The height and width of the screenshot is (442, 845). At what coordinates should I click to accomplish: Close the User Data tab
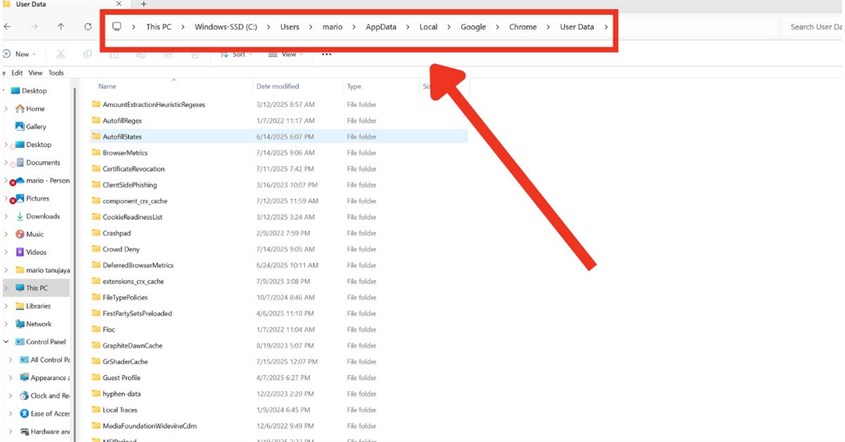click(x=119, y=4)
